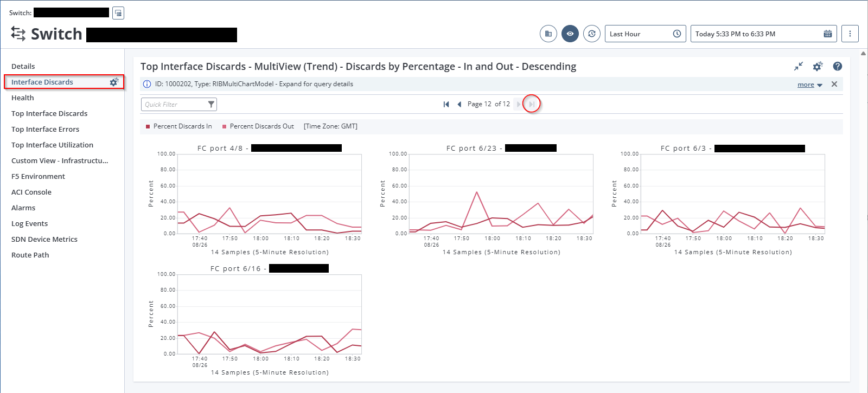
Task: Toggle Percent Discards In legend series
Action: point(179,126)
